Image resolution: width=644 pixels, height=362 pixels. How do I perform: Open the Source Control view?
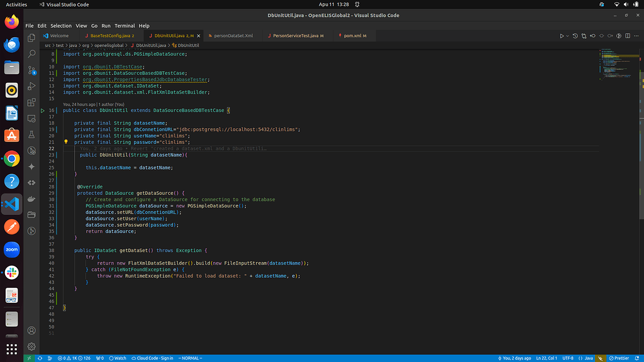tap(31, 70)
